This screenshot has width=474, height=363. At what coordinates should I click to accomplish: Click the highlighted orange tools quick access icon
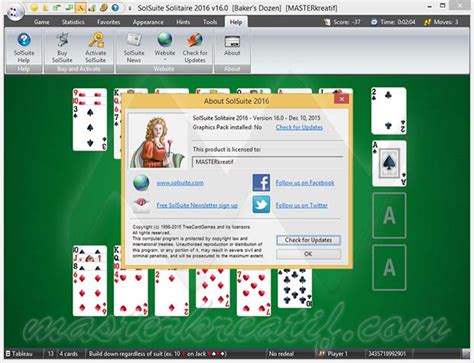tap(80, 8)
